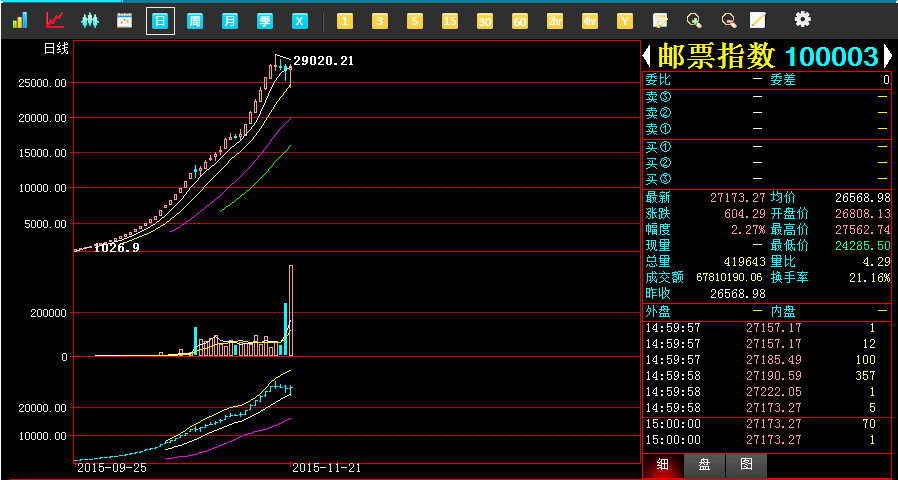Choose the 4hr period button
This screenshot has height=480, width=898.
click(589, 20)
